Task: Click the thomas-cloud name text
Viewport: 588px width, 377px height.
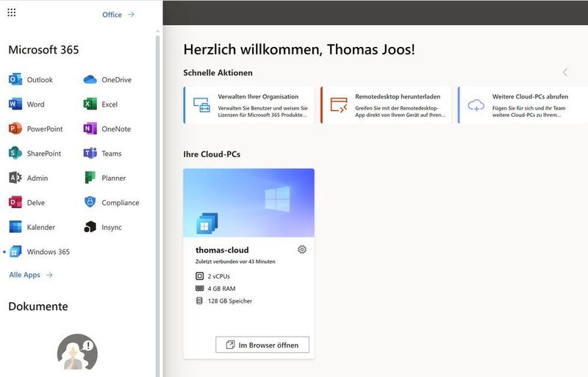Action: tap(222, 250)
